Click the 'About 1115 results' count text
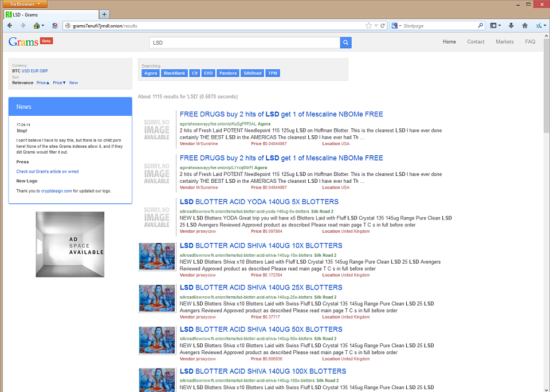Image resolution: width=550 pixels, height=392 pixels. pyautogui.click(x=188, y=96)
